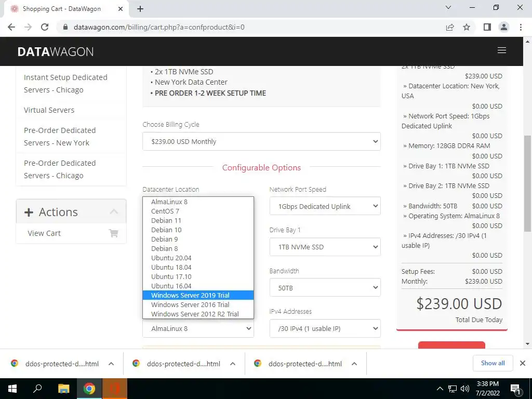The image size is (532, 399).
Task: Open a new browser tab
Action: [x=140, y=9]
